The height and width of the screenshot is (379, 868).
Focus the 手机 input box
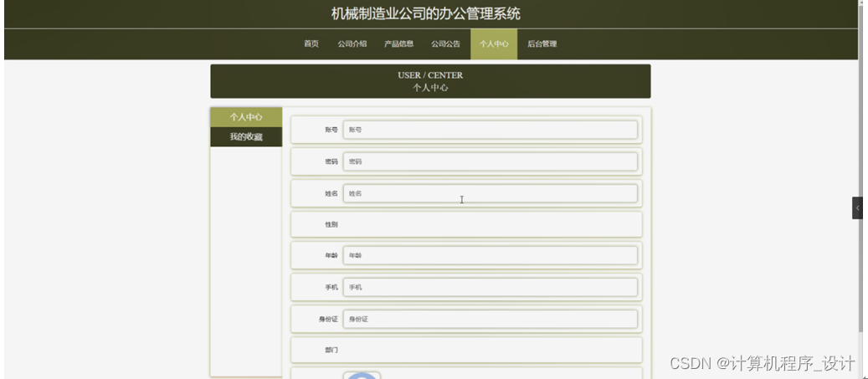click(490, 288)
